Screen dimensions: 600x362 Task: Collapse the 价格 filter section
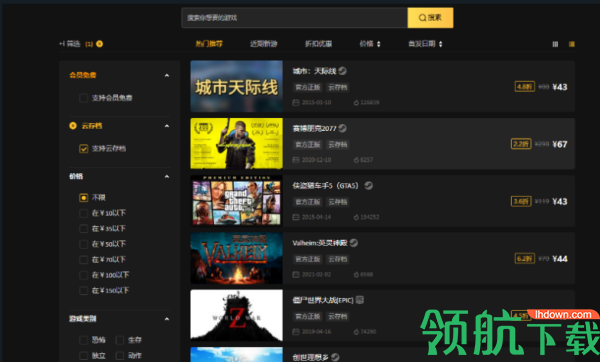(x=167, y=176)
